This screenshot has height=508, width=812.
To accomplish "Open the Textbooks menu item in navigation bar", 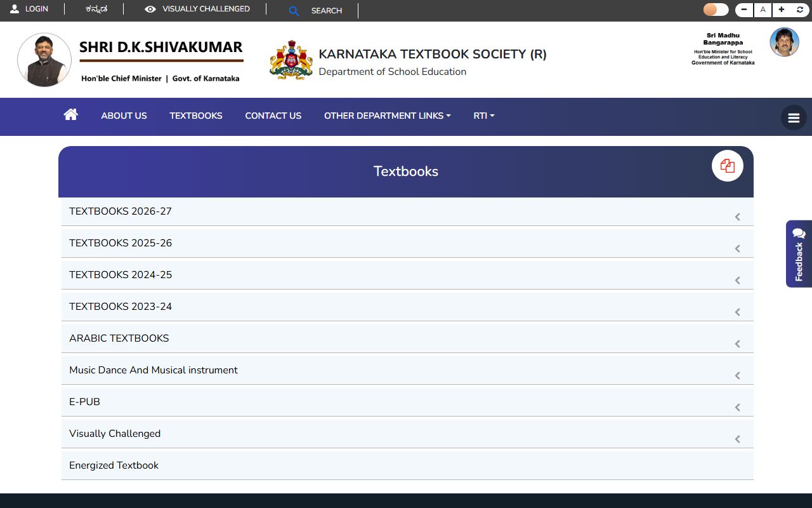I will 196,116.
